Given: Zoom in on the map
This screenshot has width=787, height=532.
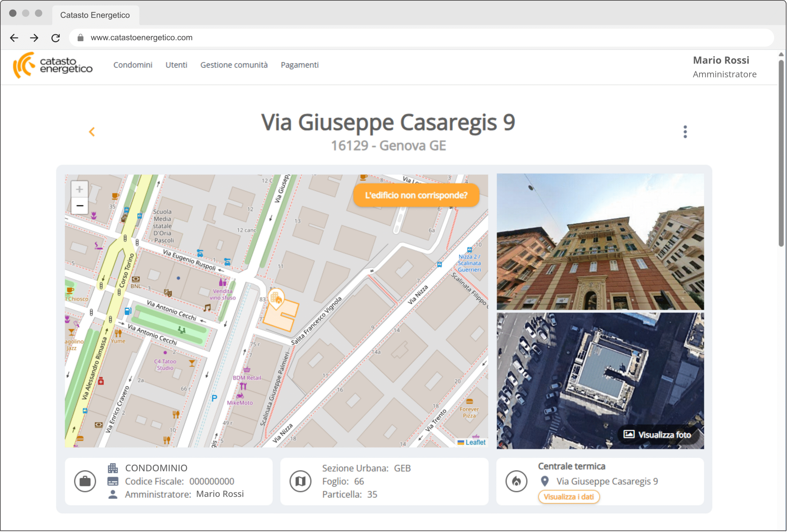Looking at the screenshot, I should 80,189.
